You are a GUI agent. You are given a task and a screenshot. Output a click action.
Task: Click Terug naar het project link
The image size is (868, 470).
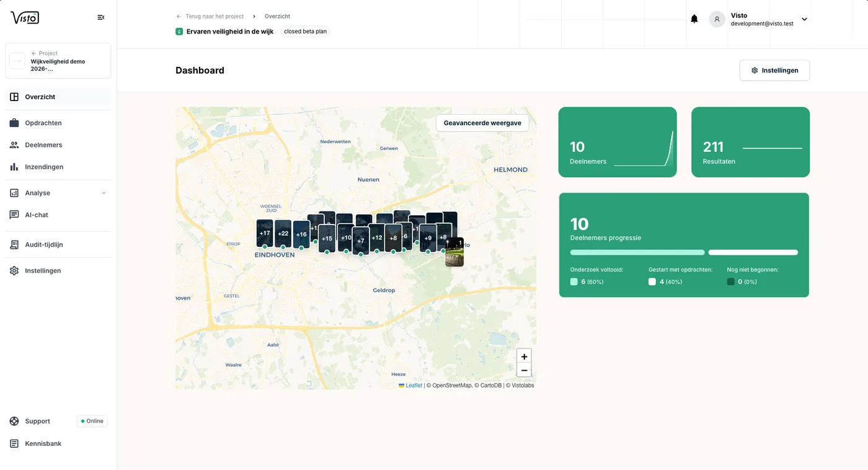pos(210,16)
